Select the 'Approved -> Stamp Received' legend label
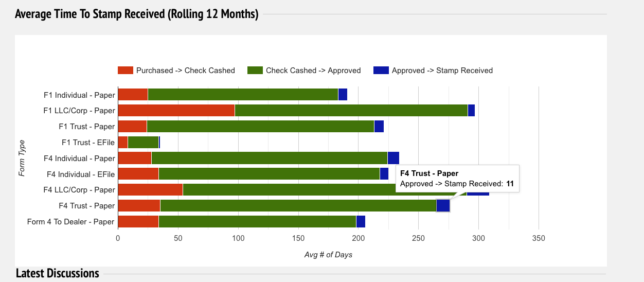Viewport: 644px width, 282px height. 442,70
